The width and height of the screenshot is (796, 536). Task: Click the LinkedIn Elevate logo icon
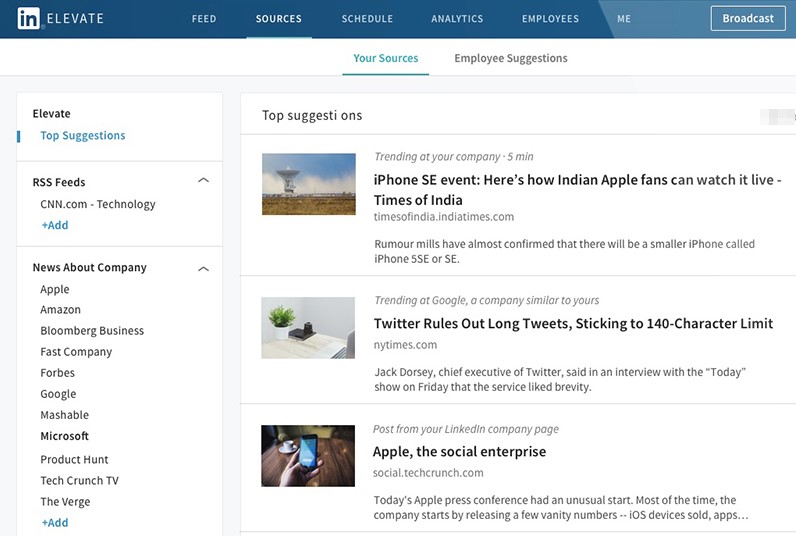(29, 18)
